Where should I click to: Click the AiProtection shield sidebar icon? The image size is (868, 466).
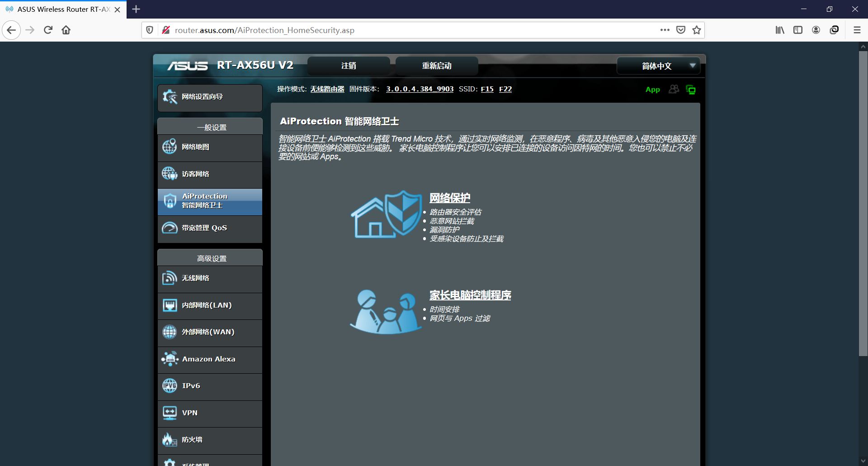170,201
